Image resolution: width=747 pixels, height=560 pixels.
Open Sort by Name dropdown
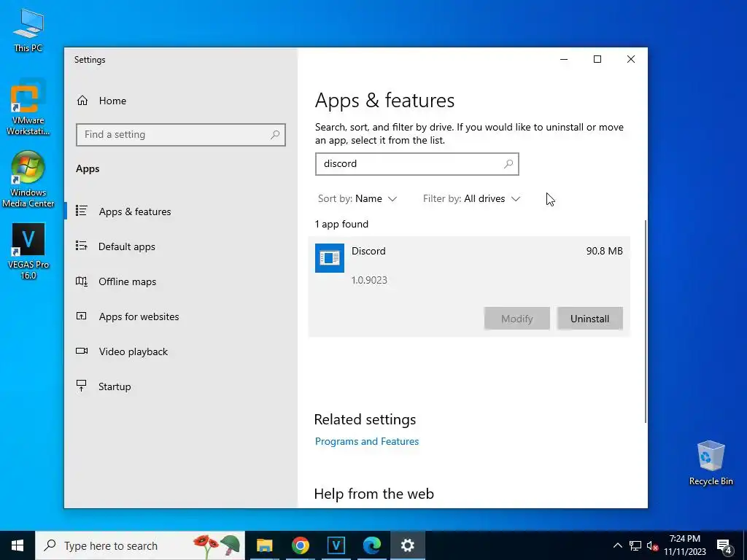[x=357, y=198]
